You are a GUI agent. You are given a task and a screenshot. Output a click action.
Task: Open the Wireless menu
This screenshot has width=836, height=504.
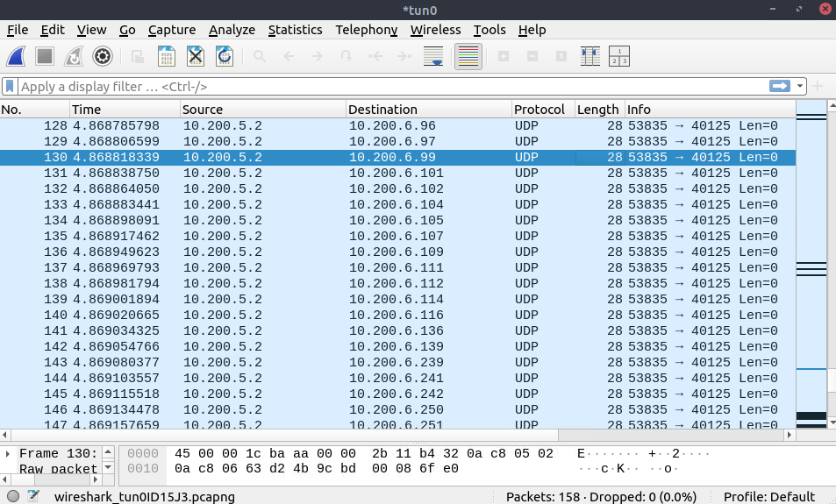pos(436,30)
